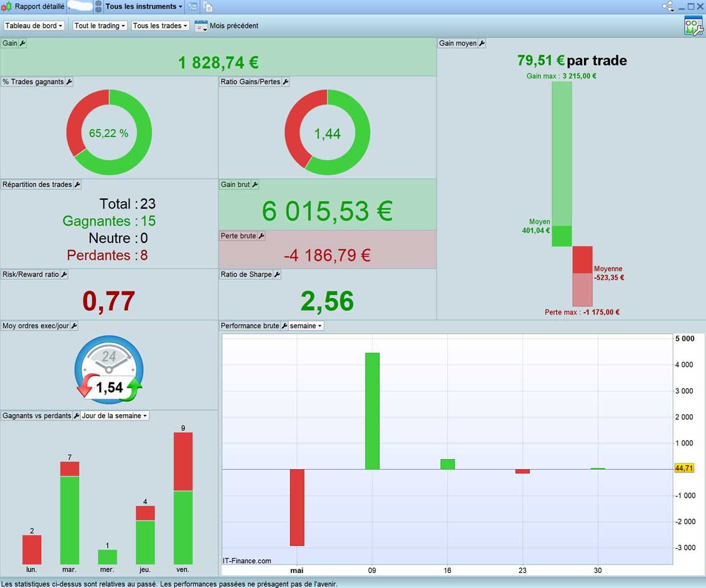The height and width of the screenshot is (588, 706).
Task: Click the 1 828,74 € gain value
Action: (219, 63)
